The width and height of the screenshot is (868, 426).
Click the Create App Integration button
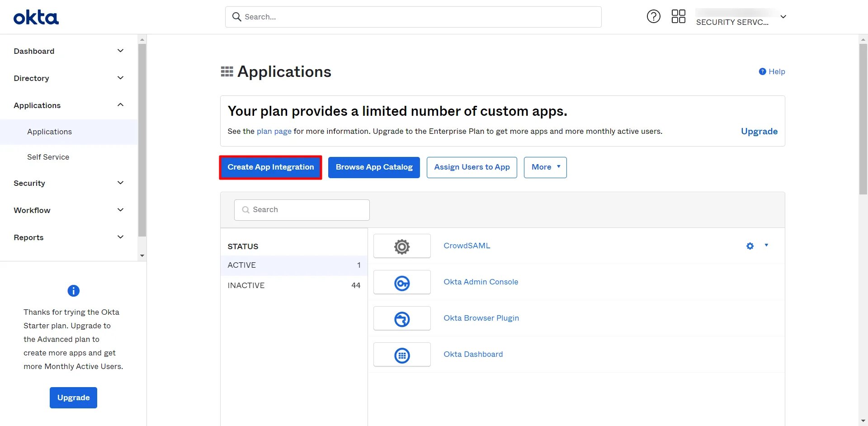click(270, 167)
